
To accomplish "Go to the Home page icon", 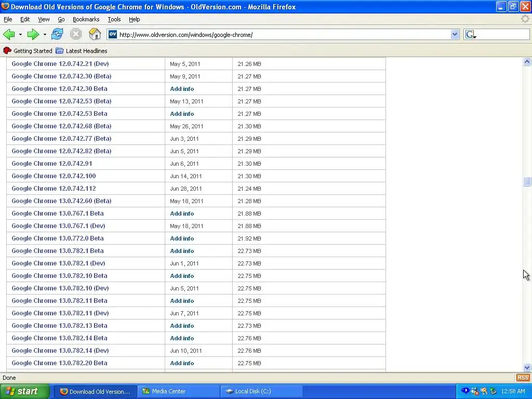I will click(95, 34).
